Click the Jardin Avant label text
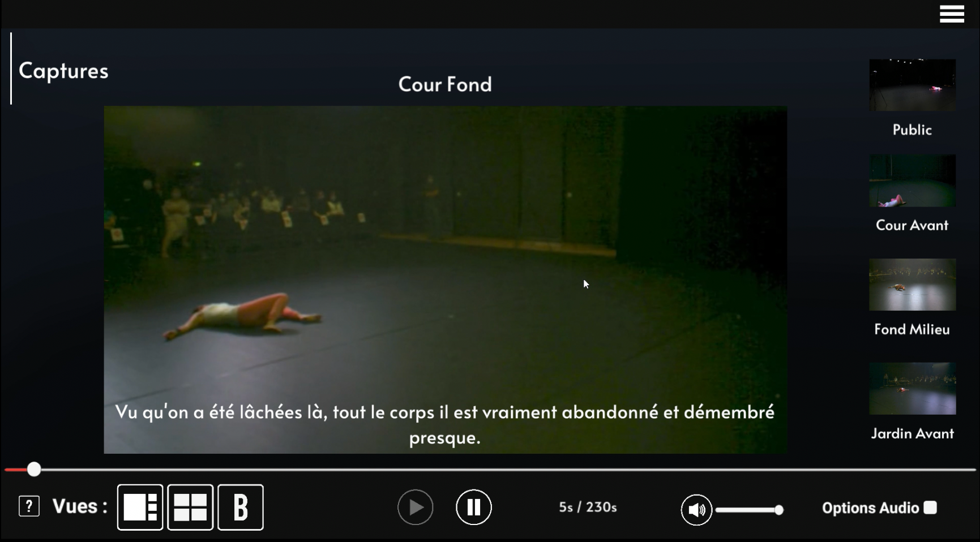 (x=912, y=433)
